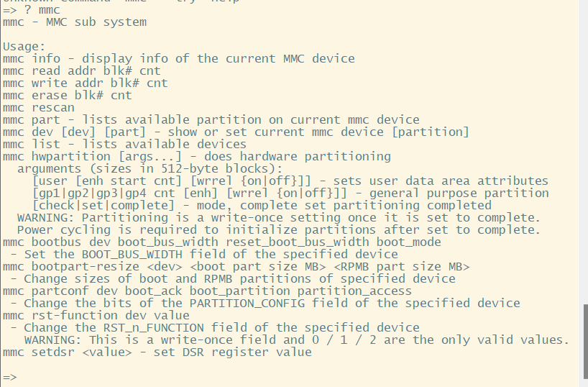Image resolution: width=588 pixels, height=387 pixels.
Task: Click the 'mmc setdsr <value>' line
Action: (157, 352)
